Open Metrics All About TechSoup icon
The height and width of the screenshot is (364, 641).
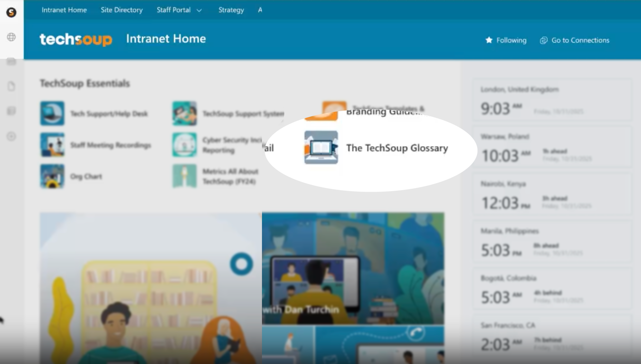coord(184,176)
